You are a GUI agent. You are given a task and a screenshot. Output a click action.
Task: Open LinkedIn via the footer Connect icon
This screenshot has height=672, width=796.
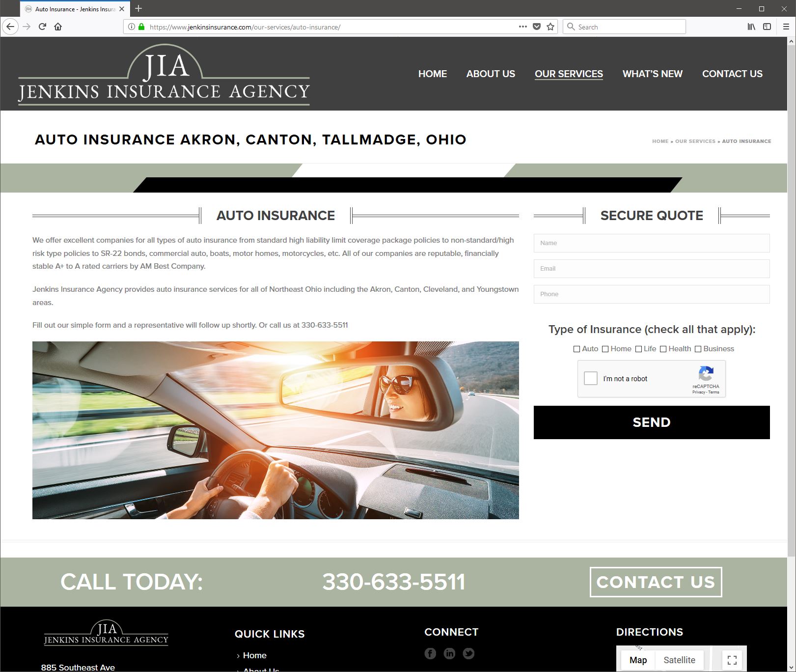click(449, 653)
